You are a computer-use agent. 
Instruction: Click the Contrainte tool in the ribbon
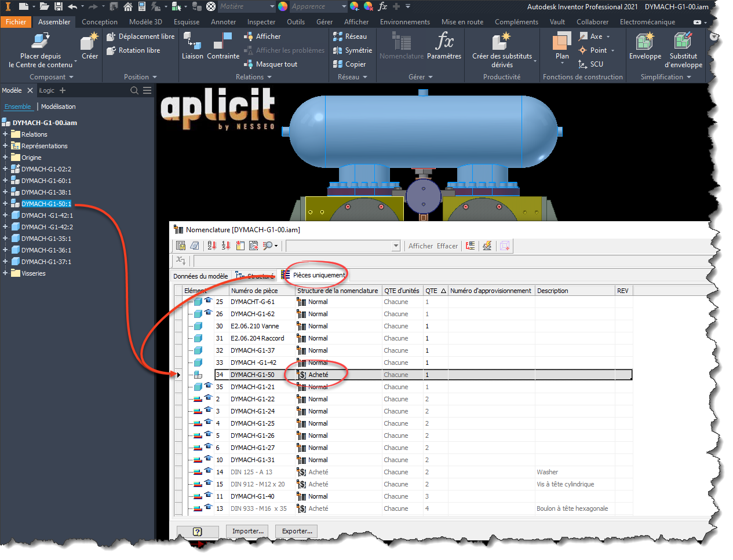pyautogui.click(x=223, y=46)
